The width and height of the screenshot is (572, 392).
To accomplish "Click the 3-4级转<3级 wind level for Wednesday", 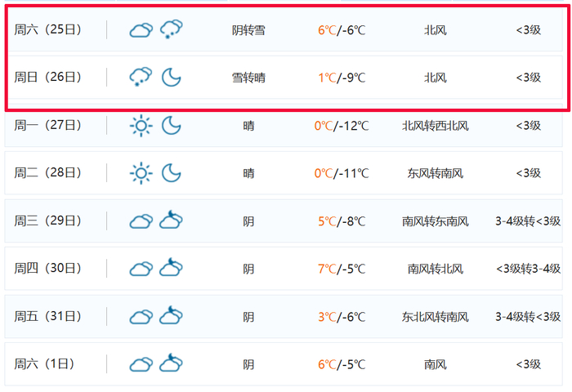I will [x=528, y=220].
